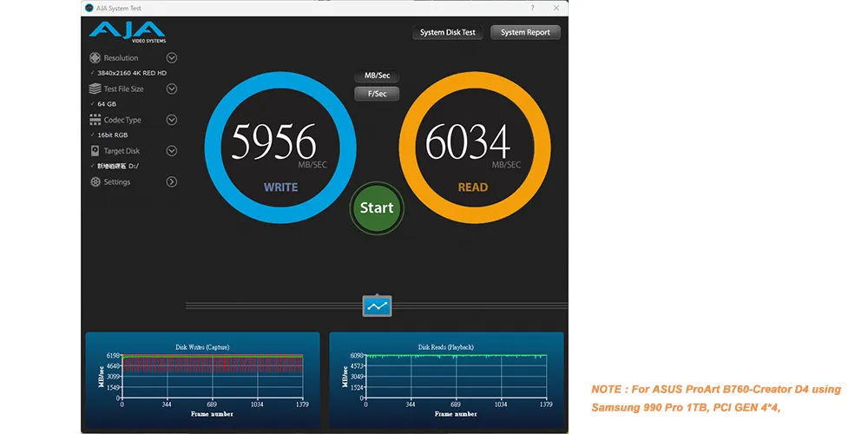Screen dimensions: 868x434
Task: Switch units to MB/Sec
Action: coord(377,76)
